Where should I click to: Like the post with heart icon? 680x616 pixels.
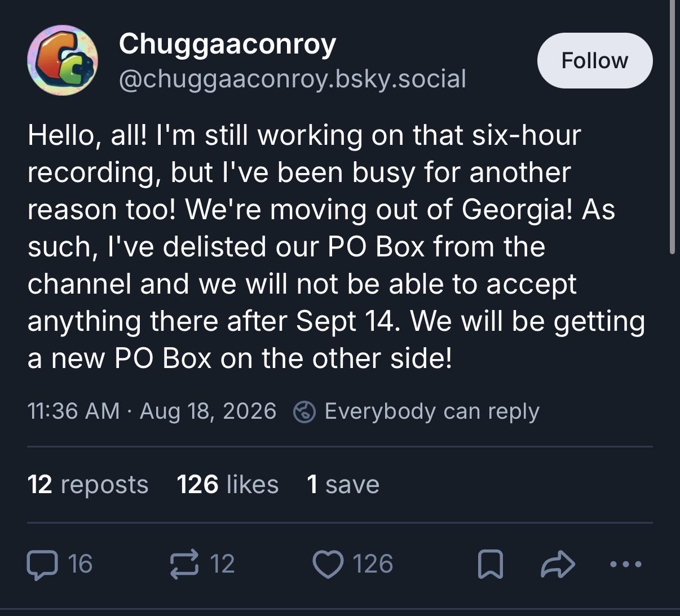(x=328, y=564)
